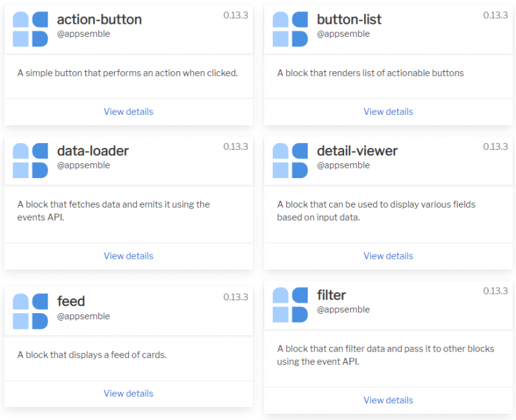Open View details for button-list

[388, 112]
